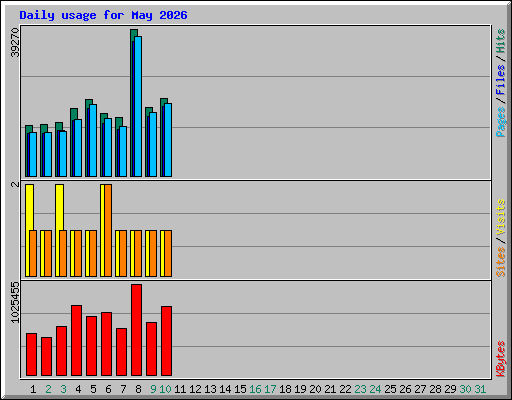Click day label 4 on the x-axis
Screen dimensions: 512x400
[78, 389]
